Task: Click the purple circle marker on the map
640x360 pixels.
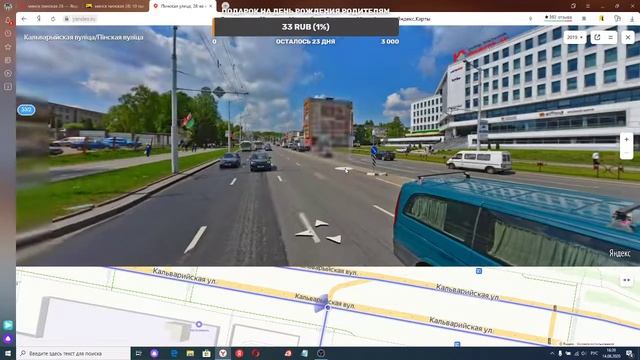Action: click(199, 324)
